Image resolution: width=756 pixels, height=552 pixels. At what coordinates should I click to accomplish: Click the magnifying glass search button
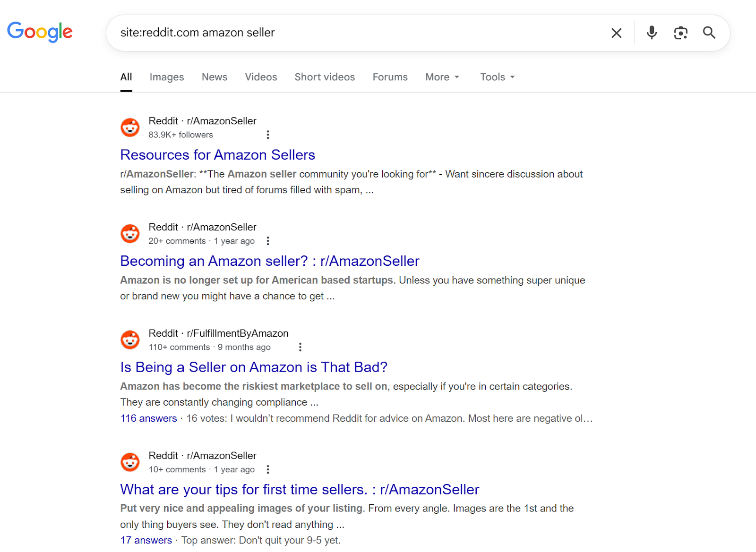tap(709, 33)
